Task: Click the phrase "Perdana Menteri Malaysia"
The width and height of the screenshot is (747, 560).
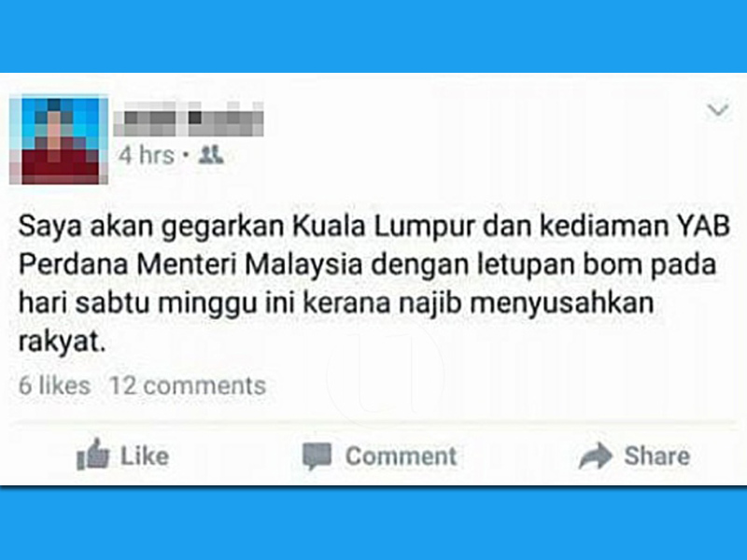Action: (x=190, y=265)
